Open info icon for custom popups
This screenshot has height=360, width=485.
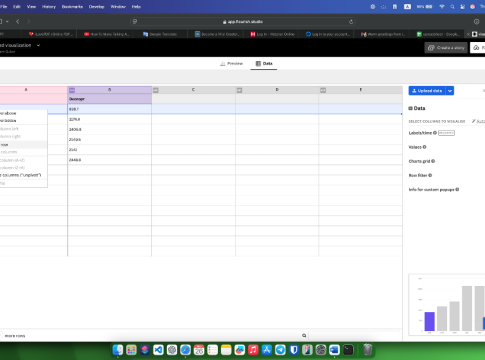click(x=457, y=189)
